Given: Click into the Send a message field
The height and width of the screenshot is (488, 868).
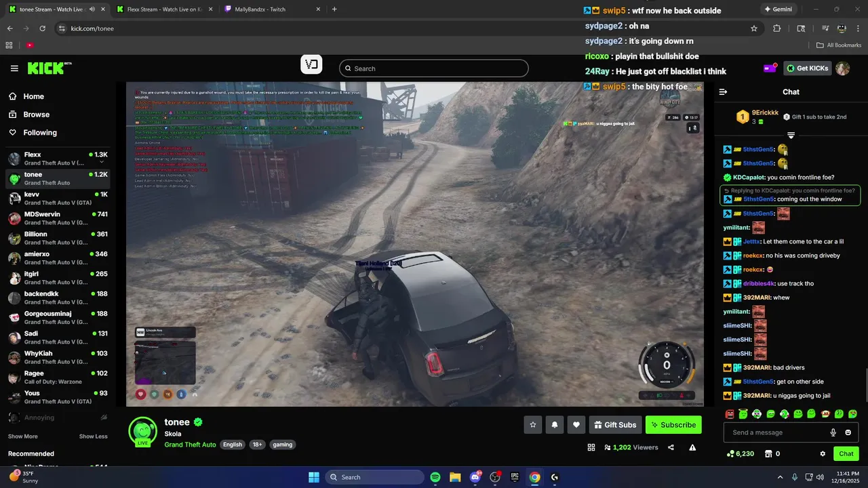Looking at the screenshot, I should [778, 432].
